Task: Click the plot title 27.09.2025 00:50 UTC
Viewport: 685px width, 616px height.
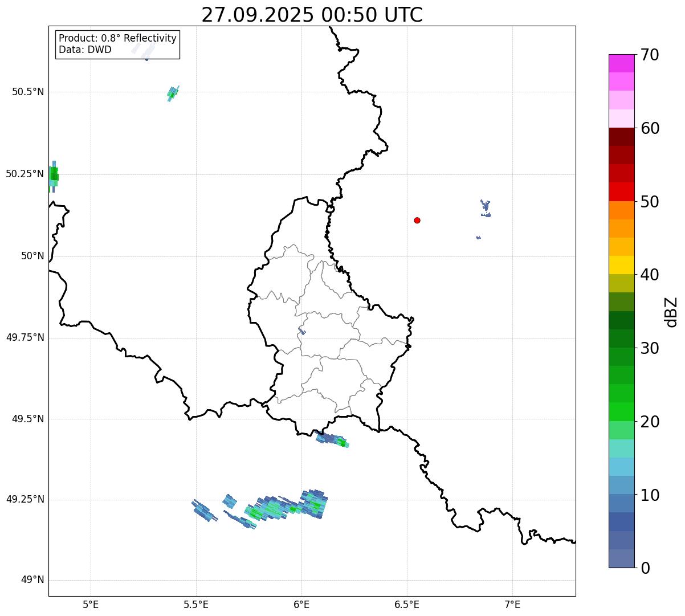Action: coord(312,15)
